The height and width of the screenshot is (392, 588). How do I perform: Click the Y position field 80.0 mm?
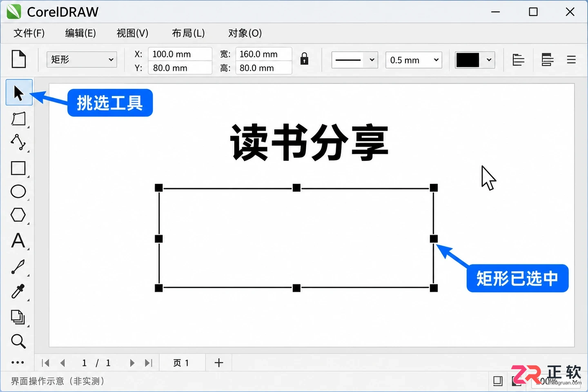180,68
